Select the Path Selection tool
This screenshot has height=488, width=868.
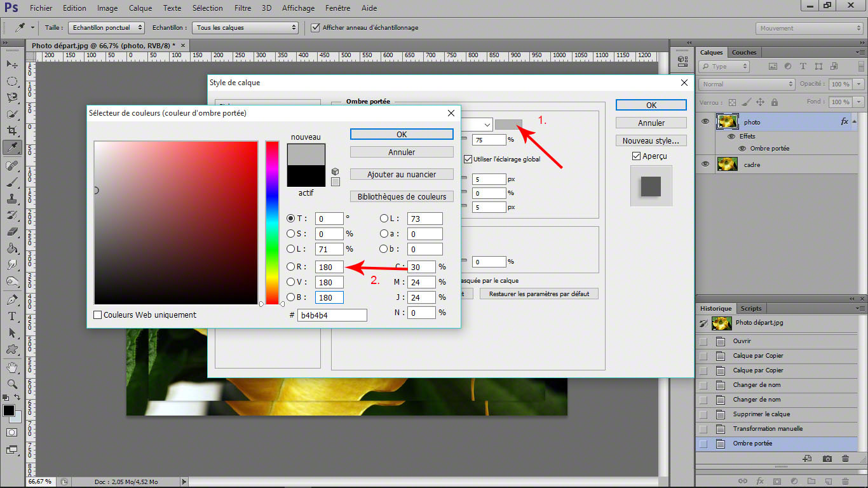tap(12, 332)
